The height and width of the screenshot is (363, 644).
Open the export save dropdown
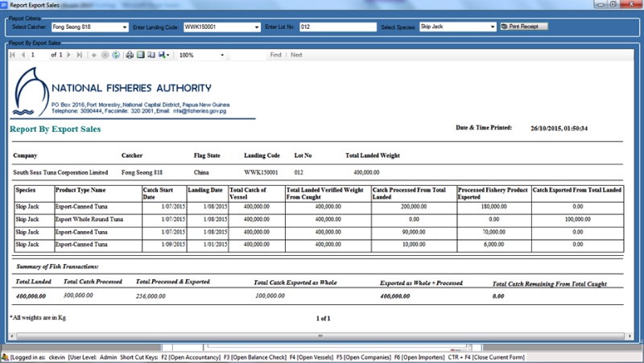pyautogui.click(x=164, y=55)
